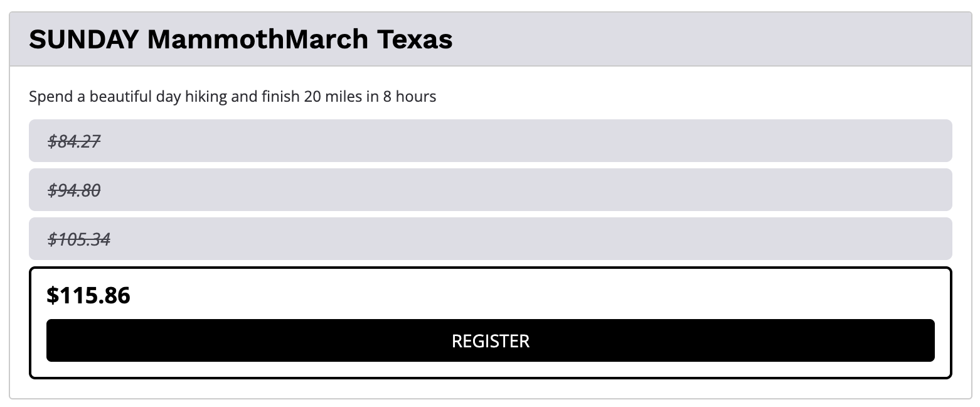
Task: Select the struck-through $94.80 price tier
Action: pyautogui.click(x=75, y=190)
